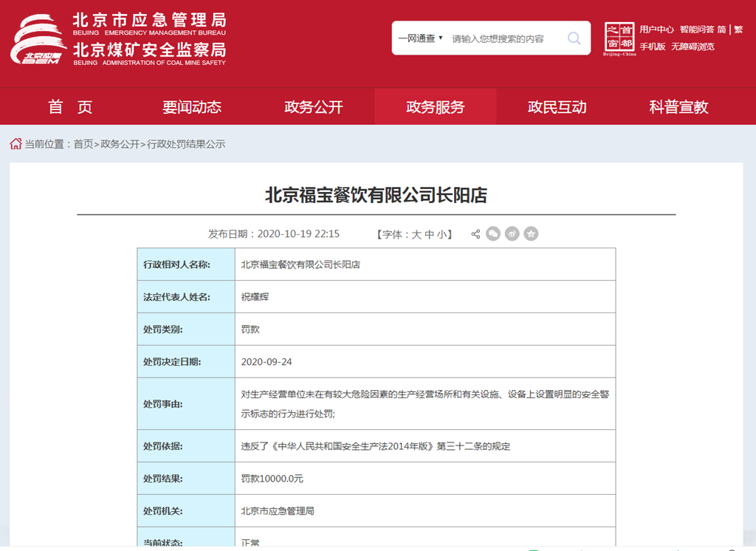Viewport: 756px width, 551px height.
Task: Click table cell 北京福宝餐饮有限公司长阳店
Action: (300, 264)
